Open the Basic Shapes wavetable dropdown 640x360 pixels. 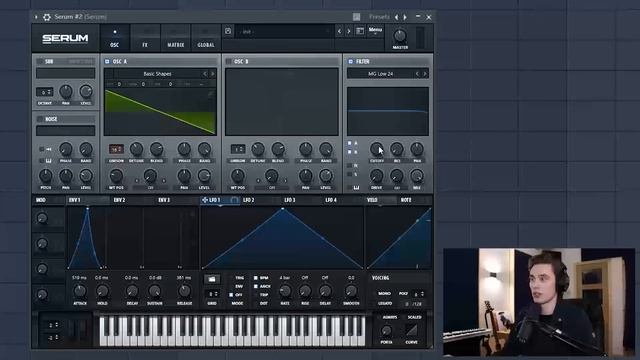click(157, 74)
